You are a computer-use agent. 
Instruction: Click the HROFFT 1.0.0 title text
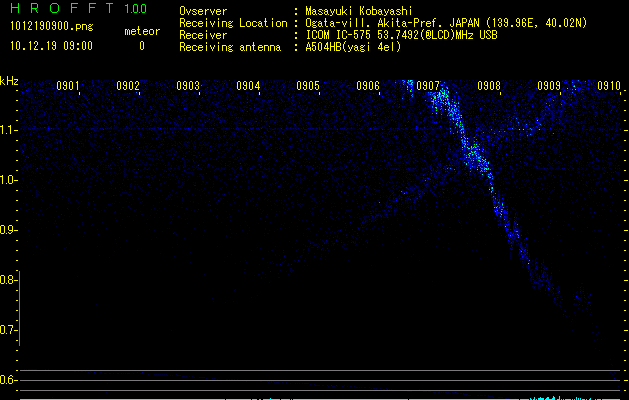pyautogui.click(x=79, y=8)
